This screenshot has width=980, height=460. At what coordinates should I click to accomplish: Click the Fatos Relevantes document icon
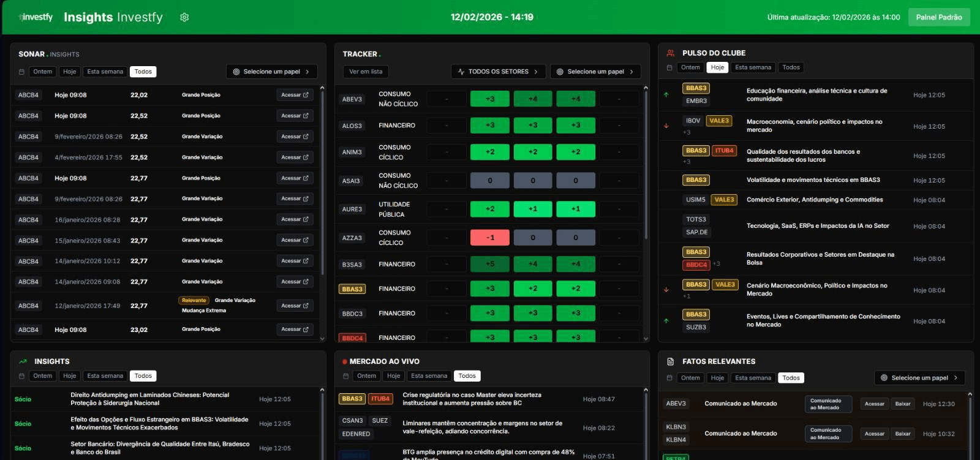[x=670, y=361]
